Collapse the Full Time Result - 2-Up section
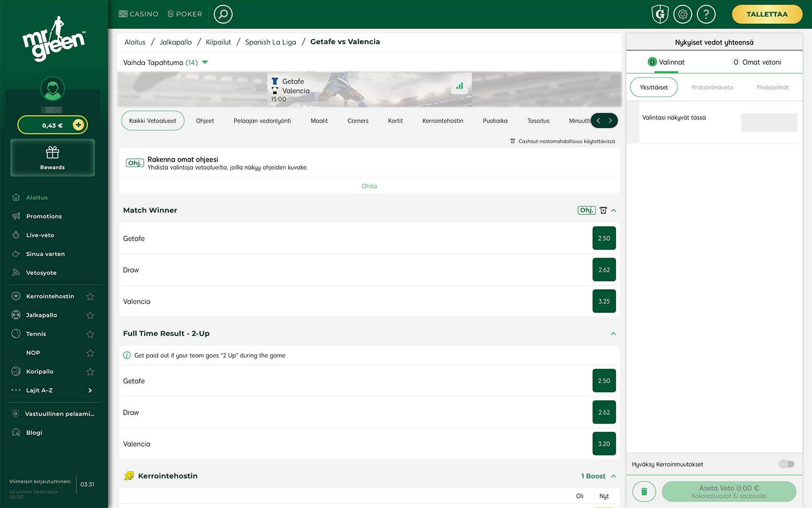812x508 pixels. coord(613,334)
